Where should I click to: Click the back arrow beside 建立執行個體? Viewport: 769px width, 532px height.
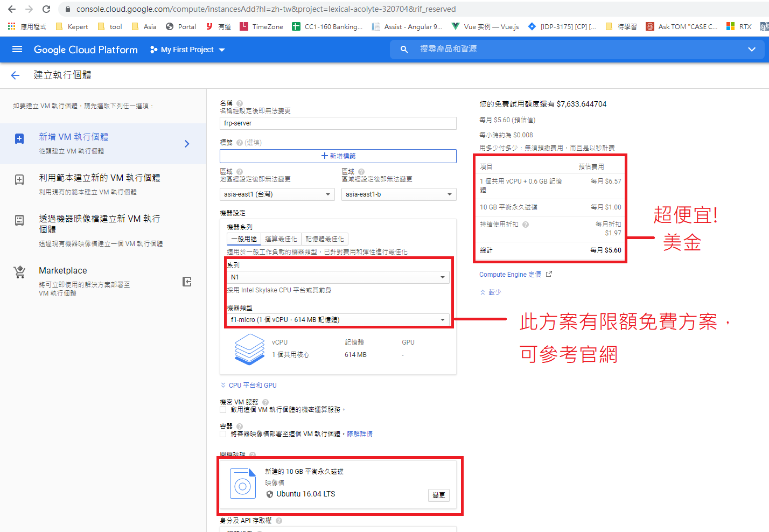[x=15, y=75]
